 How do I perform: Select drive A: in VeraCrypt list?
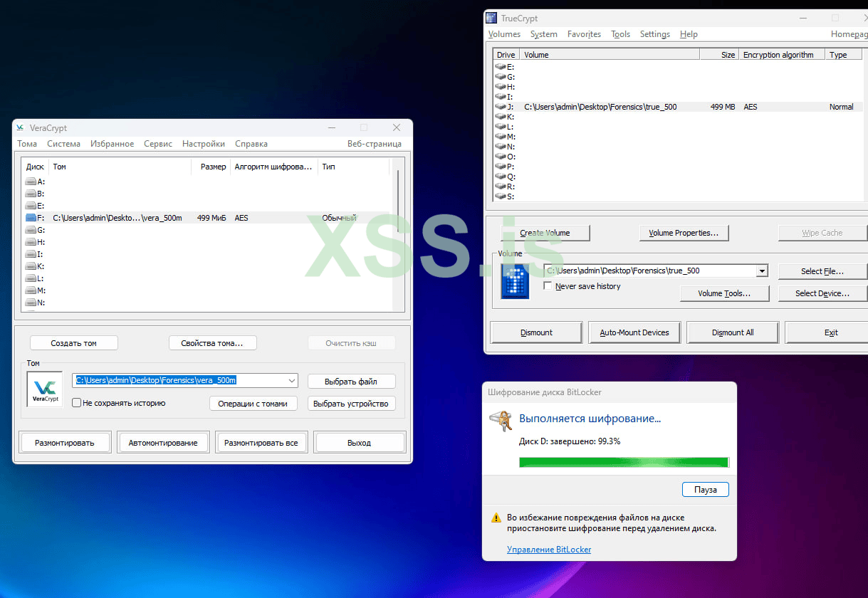(x=206, y=182)
